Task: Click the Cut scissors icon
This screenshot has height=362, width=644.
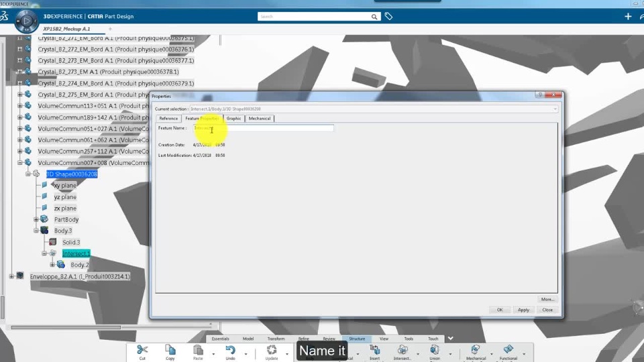Action: 142,350
